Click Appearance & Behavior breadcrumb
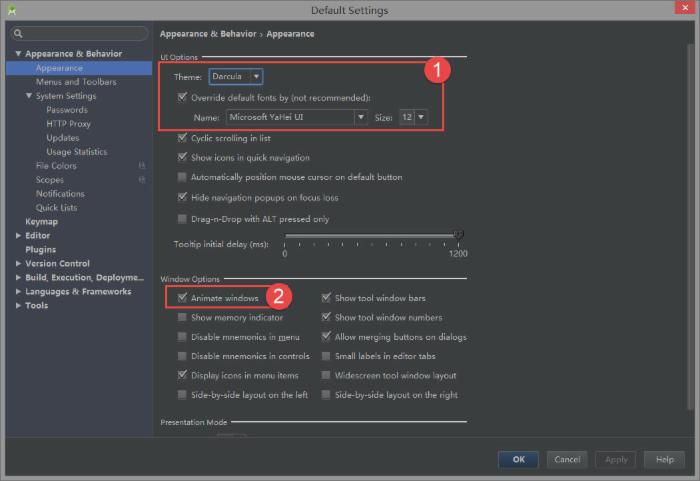The image size is (700, 481). tap(208, 34)
